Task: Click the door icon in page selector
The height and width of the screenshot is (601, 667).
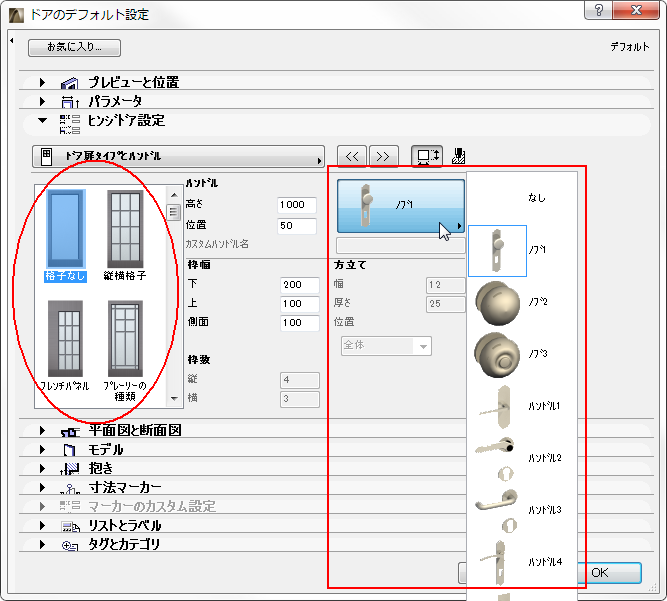Action: pyautogui.click(x=46, y=157)
